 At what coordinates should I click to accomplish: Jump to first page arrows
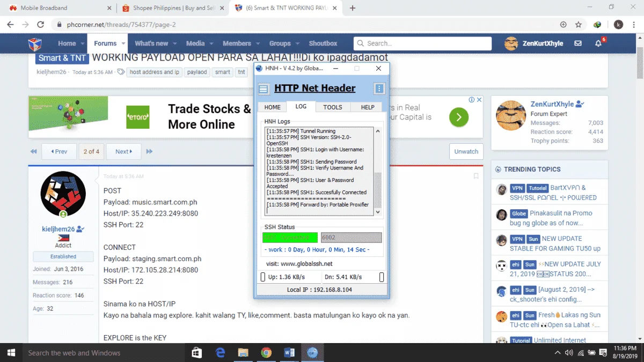pyautogui.click(x=33, y=152)
